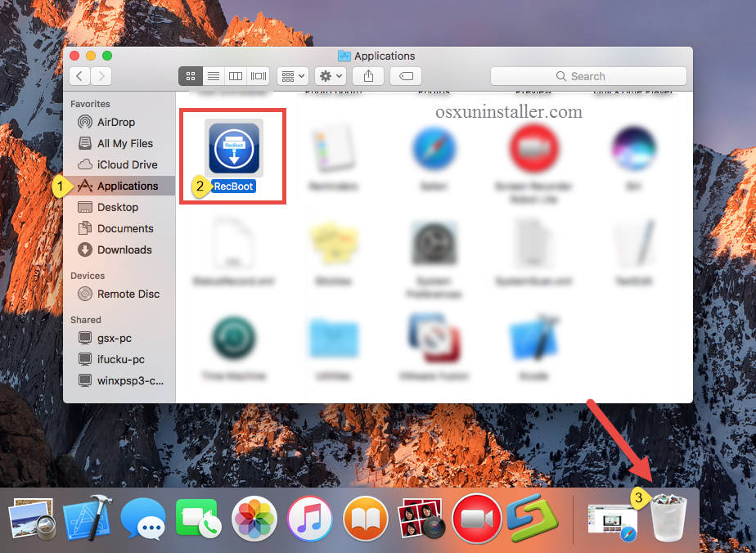Screen dimensions: 756x553
Task: Open the Trash in the Dock
Action: pos(668,519)
